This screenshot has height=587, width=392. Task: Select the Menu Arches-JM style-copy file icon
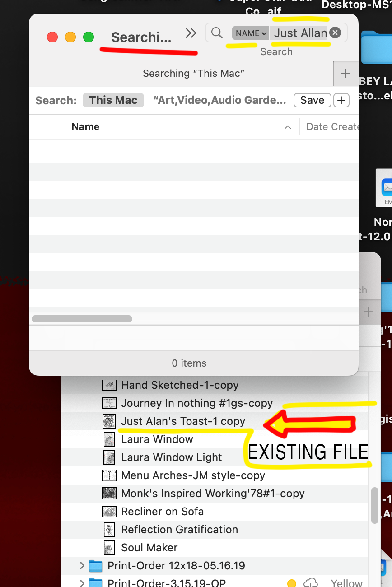pyautogui.click(x=109, y=475)
